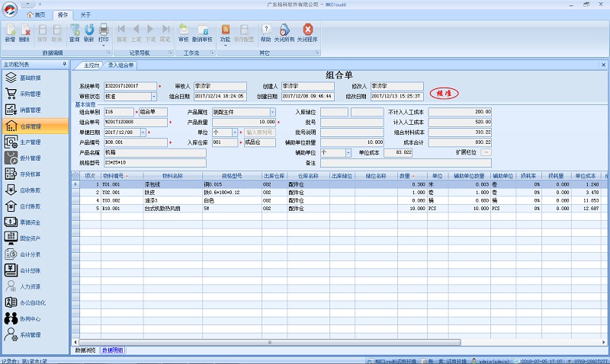Switch to the 数据浏览 bottom tab
610x364 pixels.
click(x=85, y=350)
